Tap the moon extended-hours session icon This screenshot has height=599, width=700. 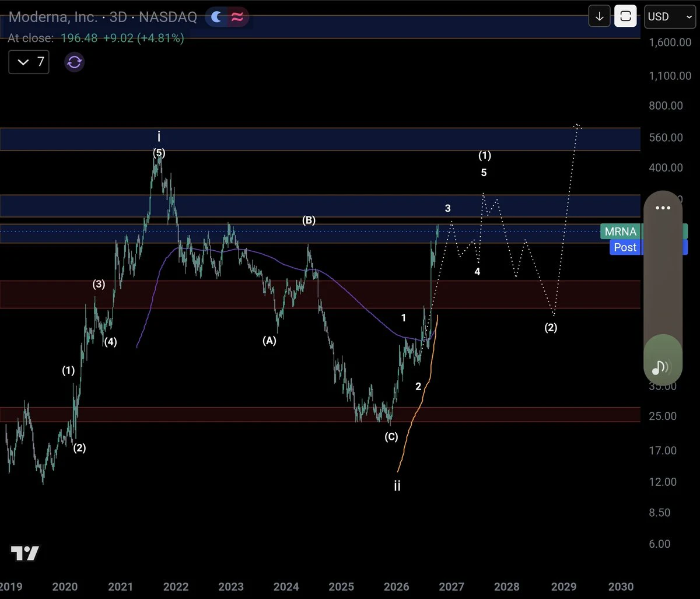[216, 17]
